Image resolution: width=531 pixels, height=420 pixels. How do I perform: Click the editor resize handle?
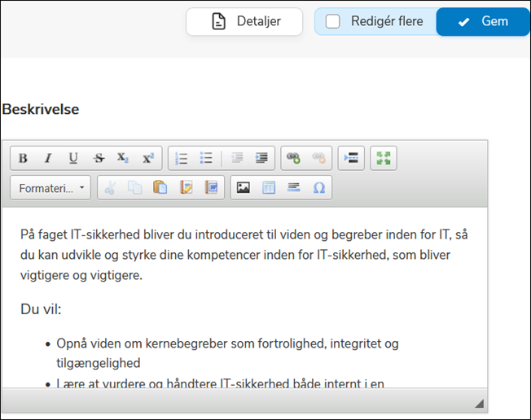point(479,403)
